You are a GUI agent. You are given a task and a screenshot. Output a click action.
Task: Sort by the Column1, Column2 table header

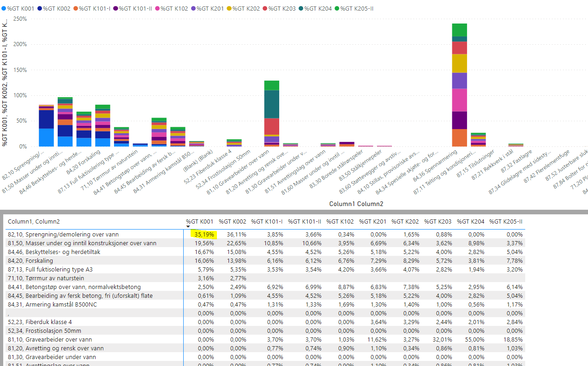[34, 221]
